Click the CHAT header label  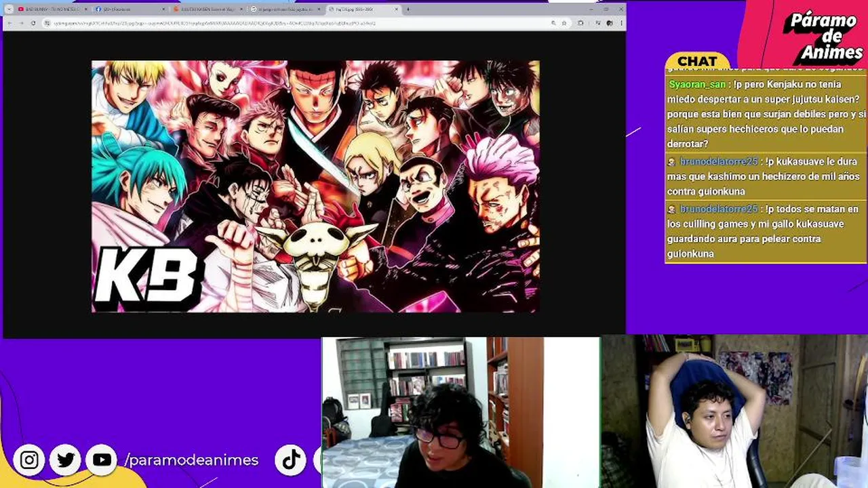697,61
